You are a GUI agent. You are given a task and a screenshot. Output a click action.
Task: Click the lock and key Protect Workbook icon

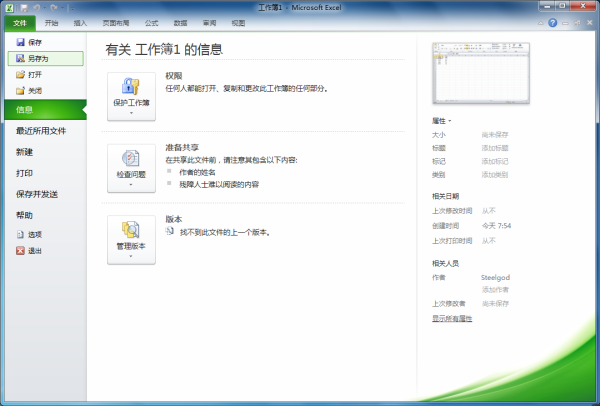click(130, 86)
